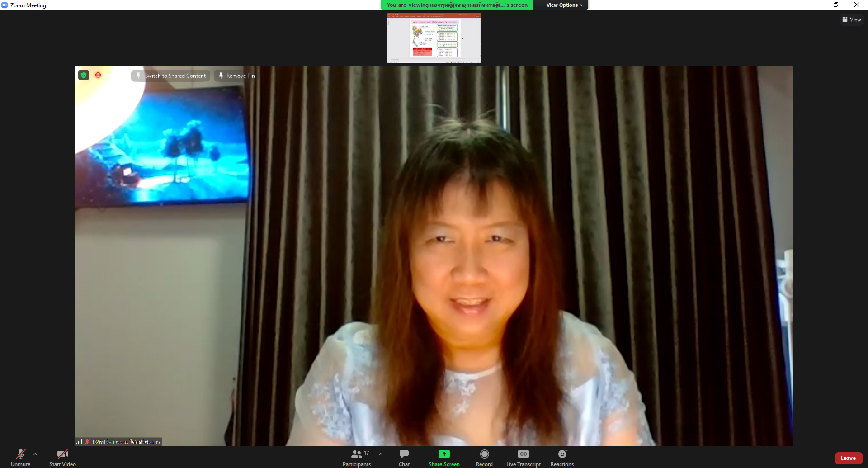Open View layout menu
The height and width of the screenshot is (468, 868).
[x=852, y=19]
